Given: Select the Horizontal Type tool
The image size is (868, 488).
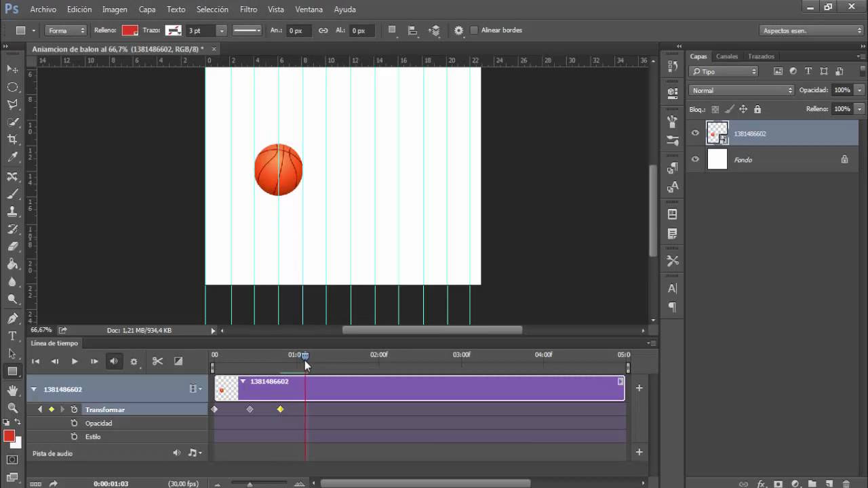Looking at the screenshot, I should [x=12, y=336].
